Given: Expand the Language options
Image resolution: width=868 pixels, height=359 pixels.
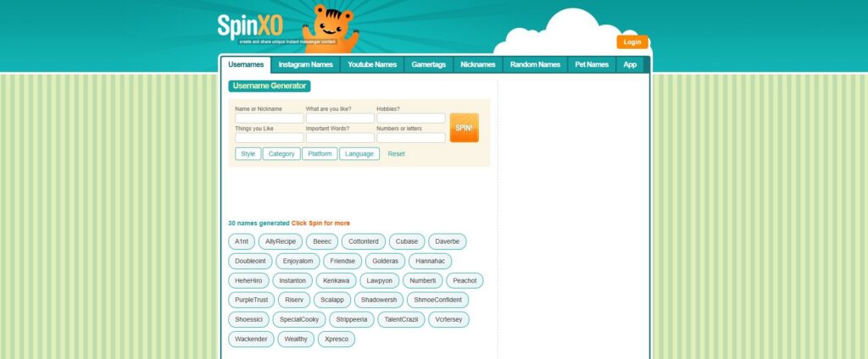Looking at the screenshot, I should click(359, 154).
